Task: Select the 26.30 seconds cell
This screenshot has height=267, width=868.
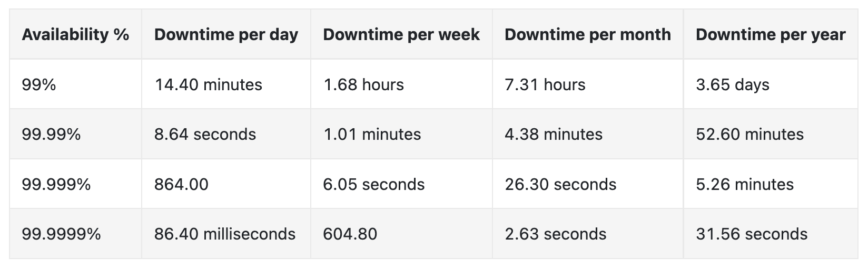Action: pyautogui.click(x=560, y=184)
